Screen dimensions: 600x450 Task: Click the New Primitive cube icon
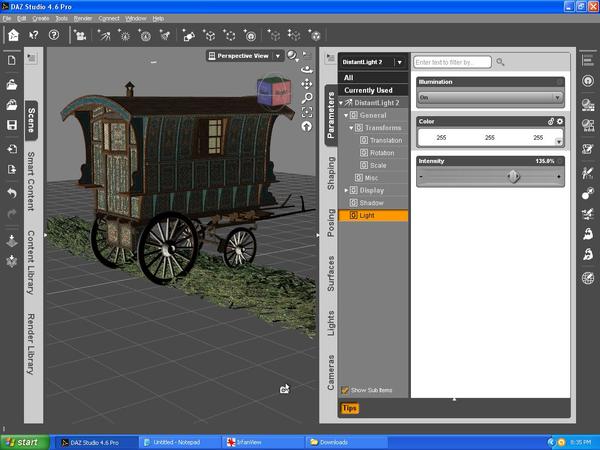click(x=210, y=35)
